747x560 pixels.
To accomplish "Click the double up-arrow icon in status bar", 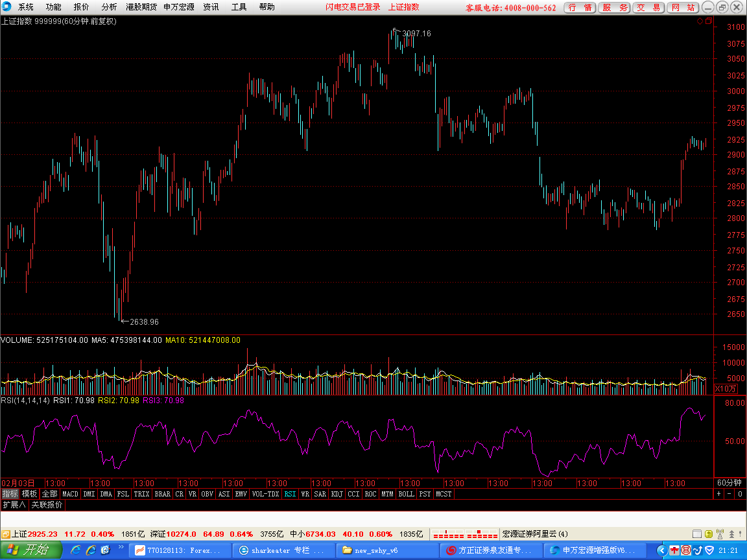I will pyautogui.click(x=731, y=534).
